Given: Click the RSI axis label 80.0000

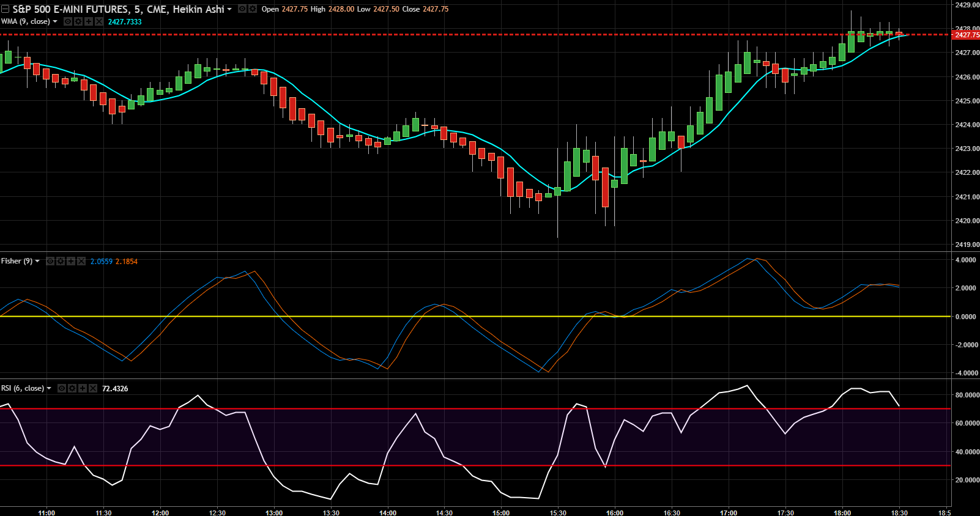Looking at the screenshot, I should [967, 395].
